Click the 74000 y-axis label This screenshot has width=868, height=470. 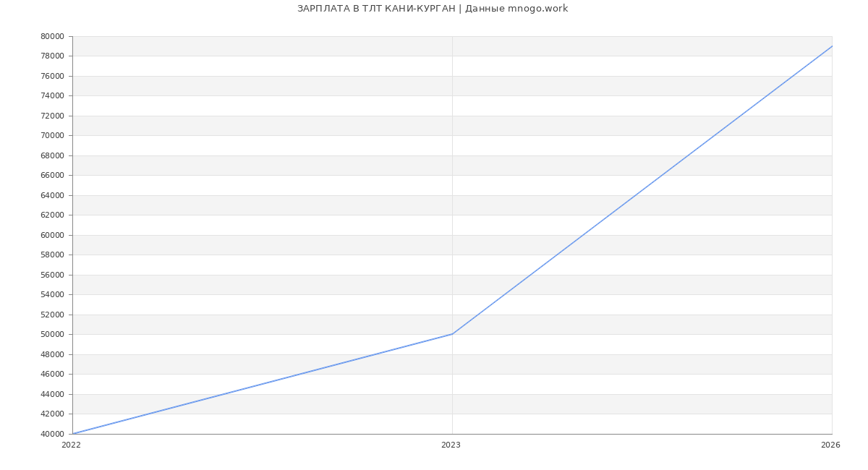pyautogui.click(x=52, y=95)
